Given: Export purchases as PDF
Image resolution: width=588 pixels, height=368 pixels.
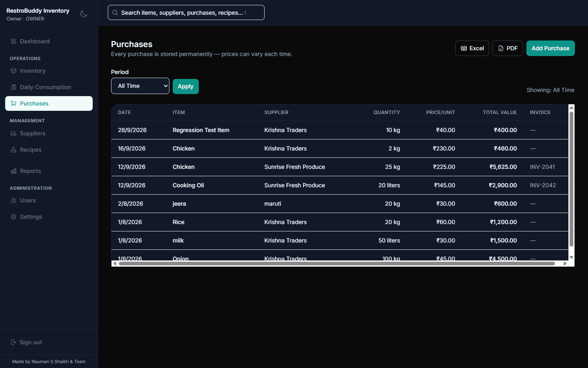Looking at the screenshot, I should [508, 48].
